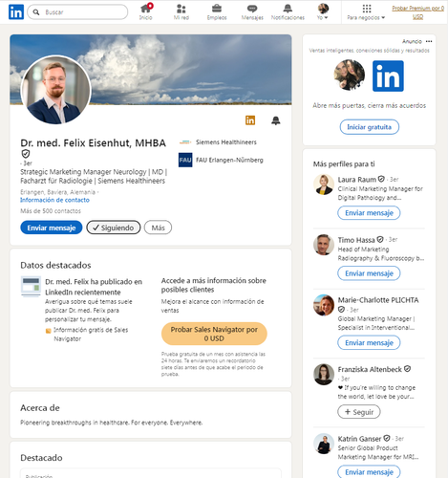448x478 pixels.
Task: Click verification badge next to Katrin Ganser
Action: (387, 439)
